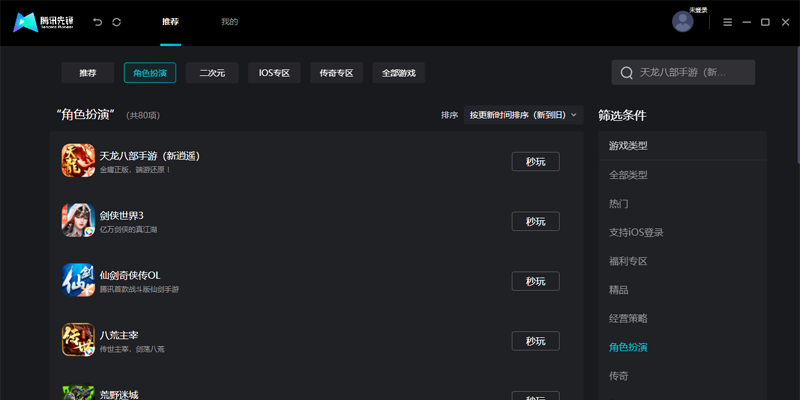The height and width of the screenshot is (400, 800).
Task: Select the 角色扮演 category chip
Action: [x=150, y=73]
